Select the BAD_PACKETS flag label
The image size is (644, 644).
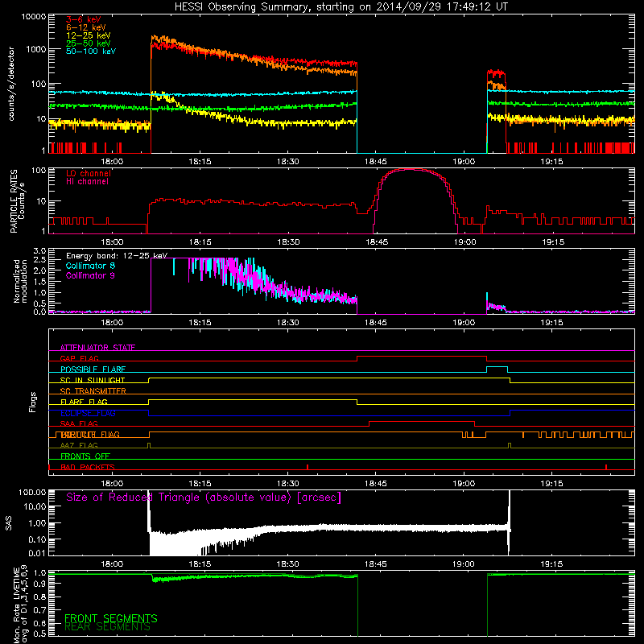88,467
